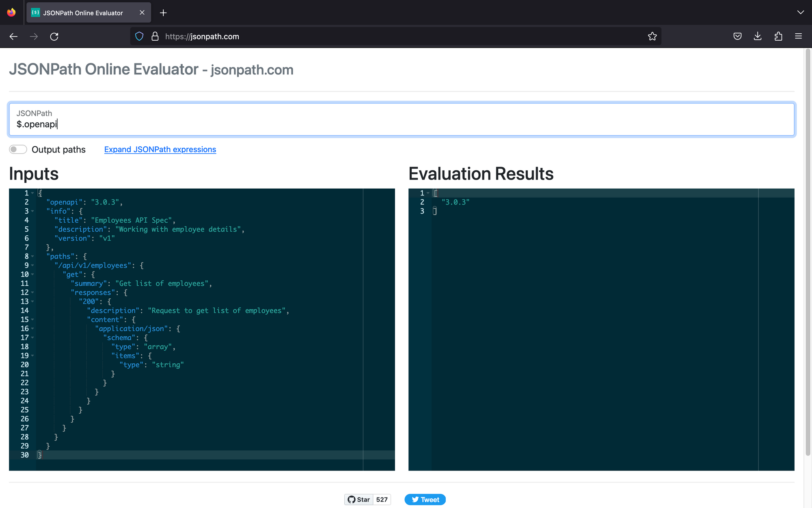Viewport: 812px width, 508px height.
Task: Open a new browser tab
Action: click(163, 13)
